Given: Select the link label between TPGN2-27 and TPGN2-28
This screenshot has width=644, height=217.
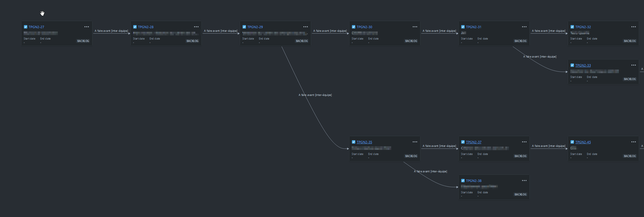Looking at the screenshot, I should (x=111, y=31).
